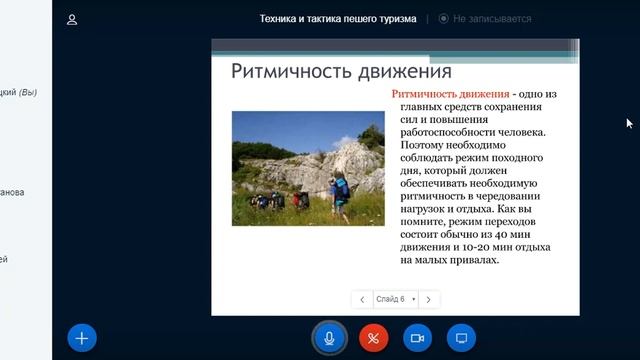Screen dimensions: 640x360
Task: Start screen sharing
Action: 461,338
